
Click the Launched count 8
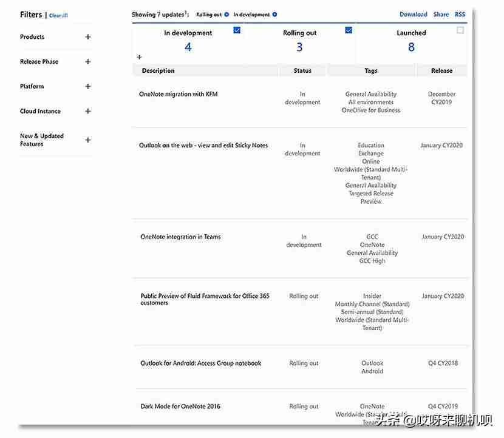pos(411,47)
